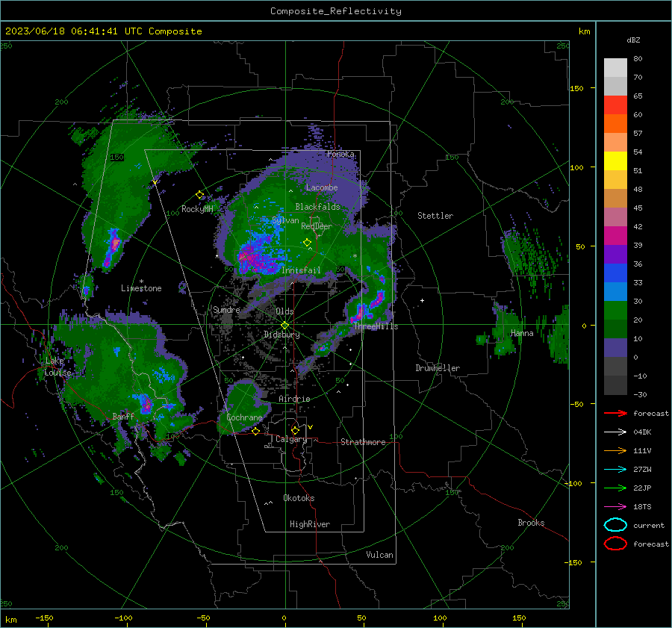Click the yellow diamond marker beside RockyMH

199,195
